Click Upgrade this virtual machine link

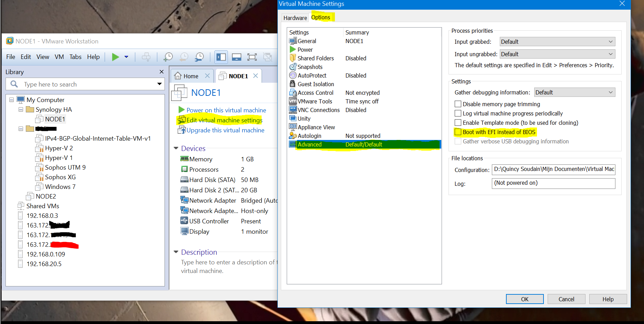tap(225, 130)
